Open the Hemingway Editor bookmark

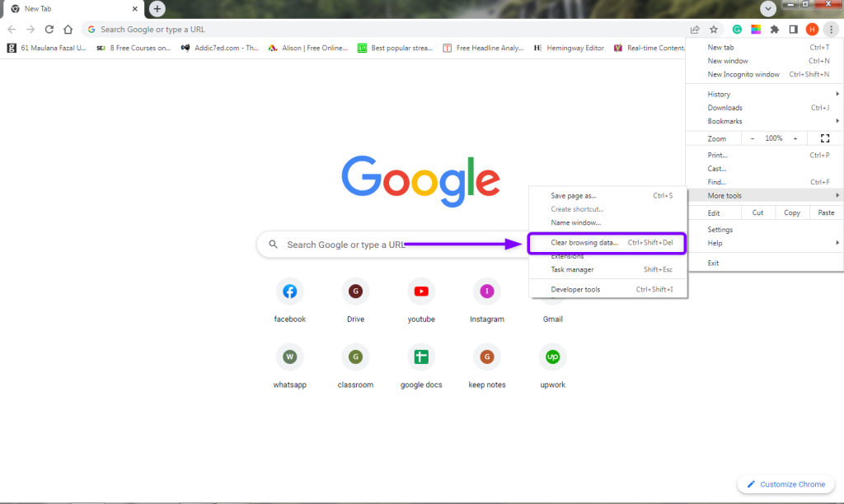click(x=569, y=48)
